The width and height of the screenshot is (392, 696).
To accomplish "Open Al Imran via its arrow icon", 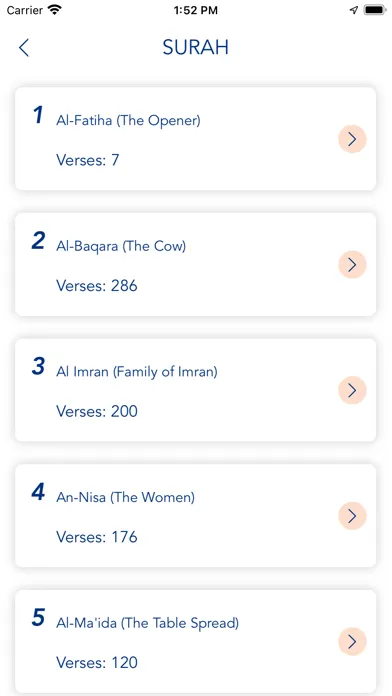I will coord(352,390).
